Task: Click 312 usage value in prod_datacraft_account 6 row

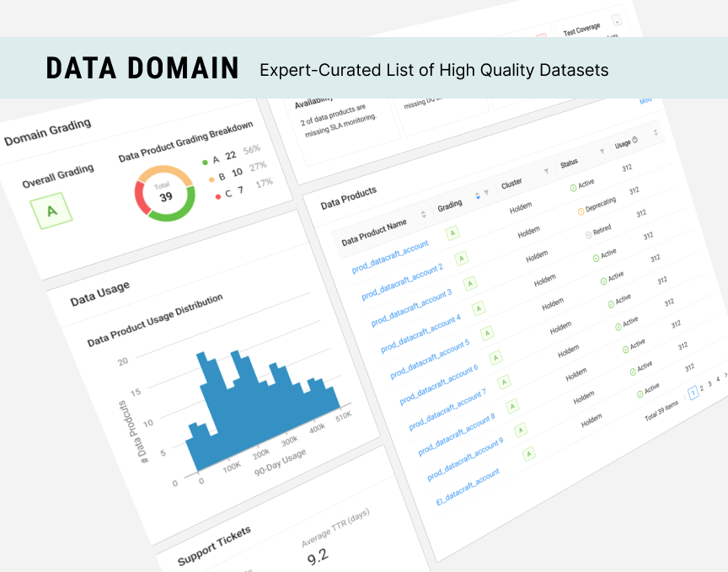Action: pos(662,280)
